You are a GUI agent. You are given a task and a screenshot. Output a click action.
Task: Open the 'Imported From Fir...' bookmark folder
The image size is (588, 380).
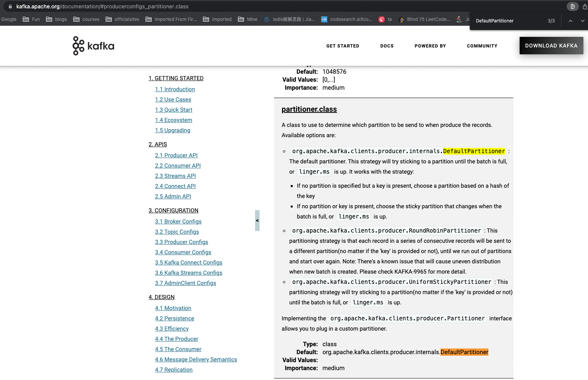pyautogui.click(x=171, y=19)
